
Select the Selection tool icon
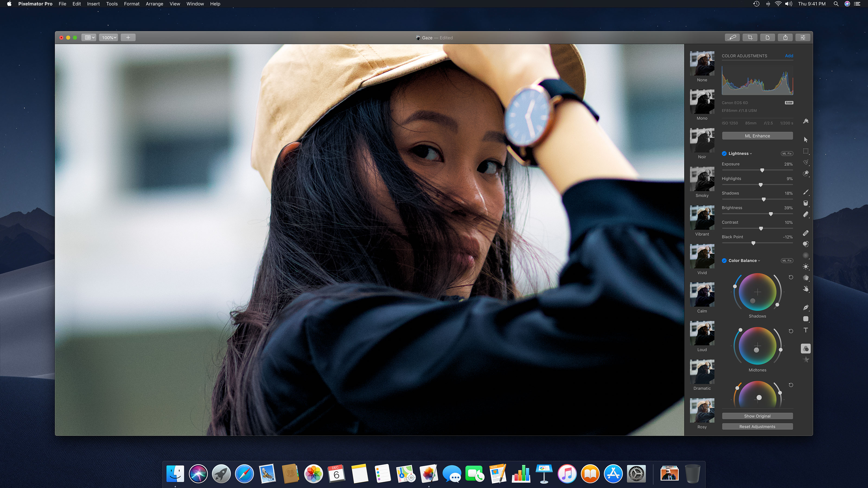pyautogui.click(x=806, y=152)
